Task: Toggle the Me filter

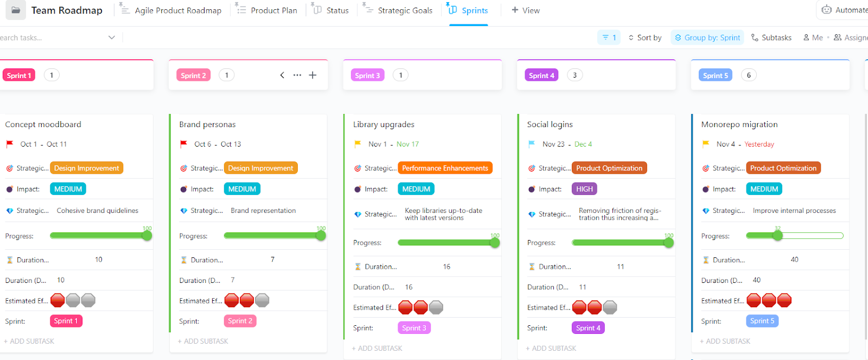Action: pos(813,37)
